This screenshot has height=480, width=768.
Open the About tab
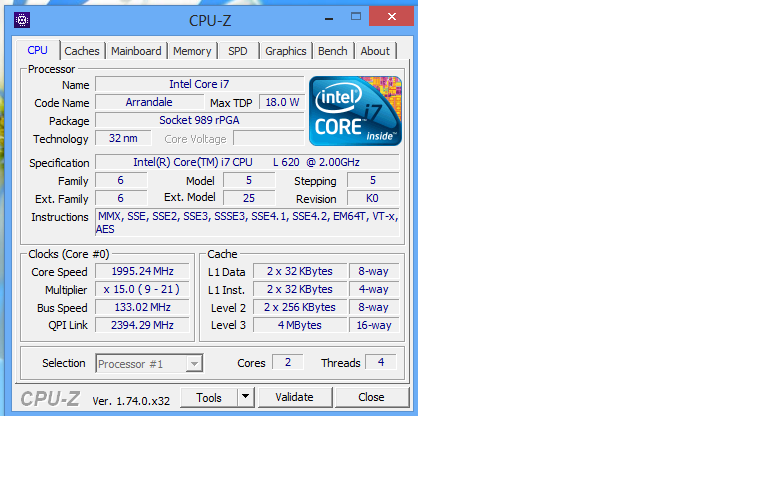(x=375, y=51)
